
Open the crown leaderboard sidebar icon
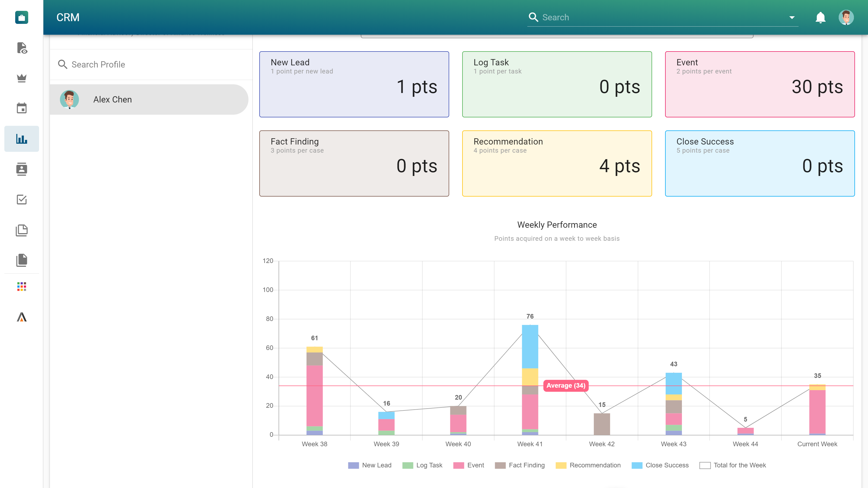tap(22, 78)
